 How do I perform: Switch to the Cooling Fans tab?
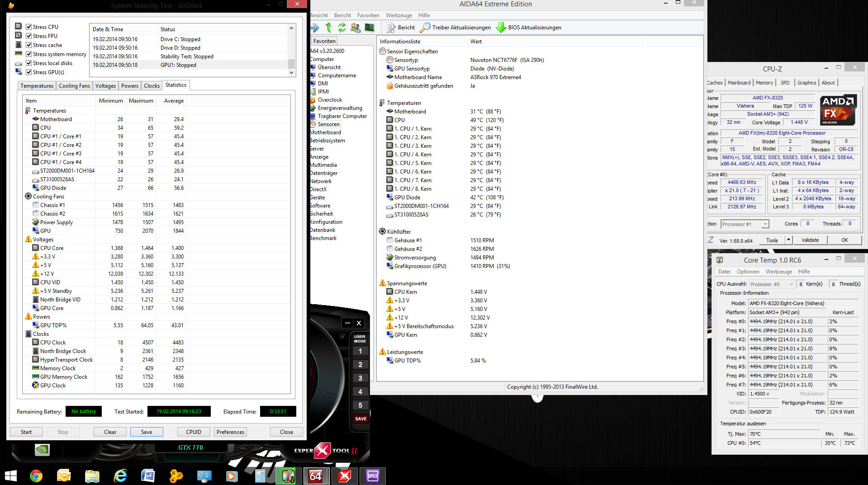coord(74,86)
